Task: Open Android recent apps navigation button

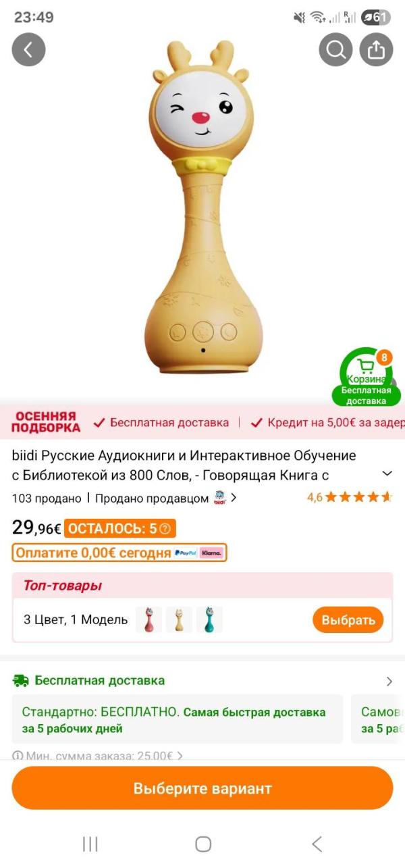Action: click(90, 844)
